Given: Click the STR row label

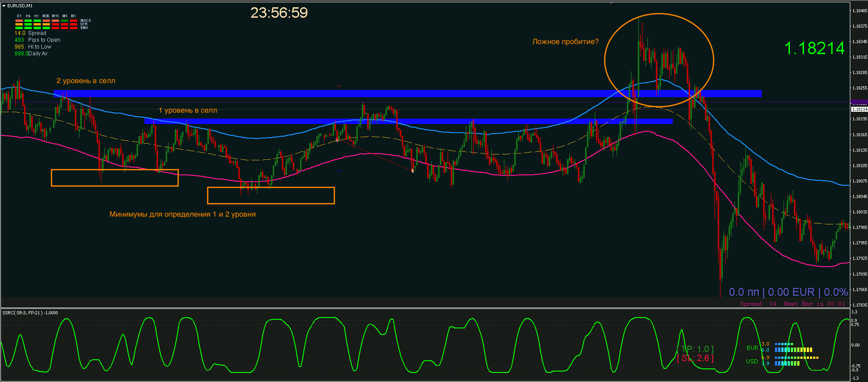Looking at the screenshot, I should 84,24.
